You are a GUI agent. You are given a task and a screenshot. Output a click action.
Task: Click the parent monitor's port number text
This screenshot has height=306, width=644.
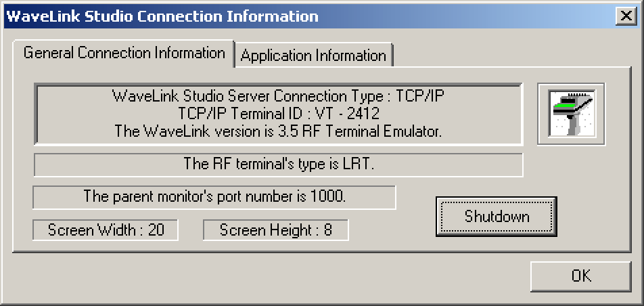pos(214,196)
